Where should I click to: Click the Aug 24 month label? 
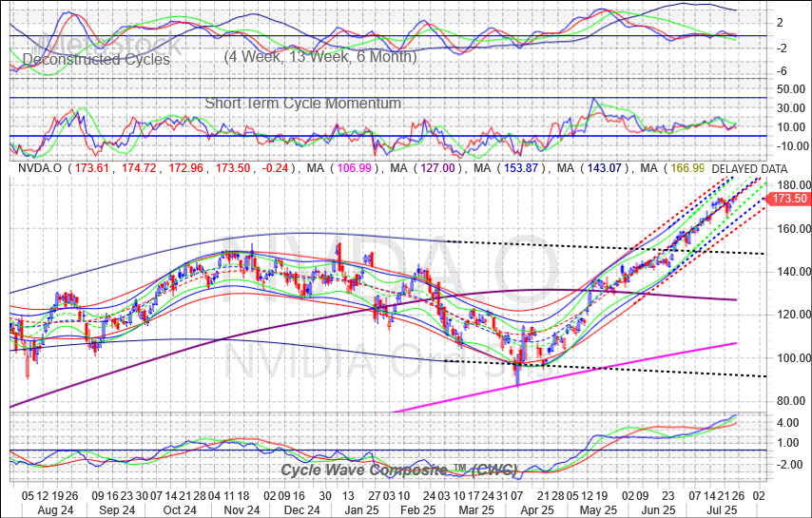(55, 509)
